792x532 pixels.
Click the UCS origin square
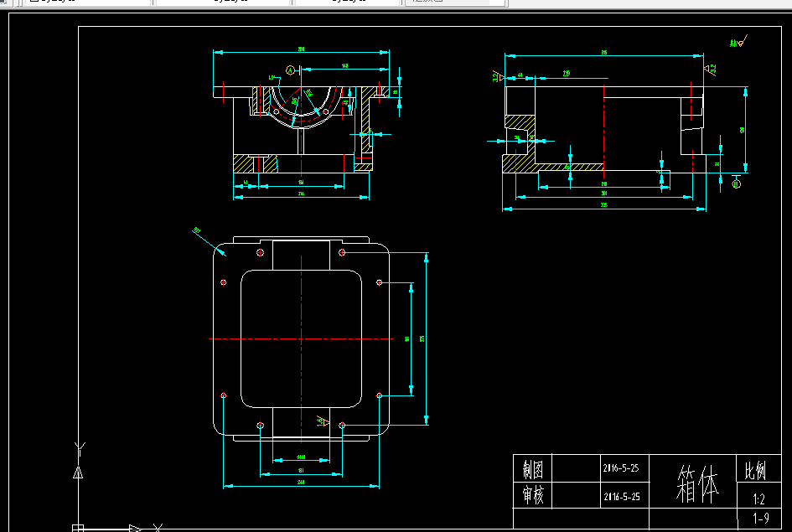coord(78,528)
